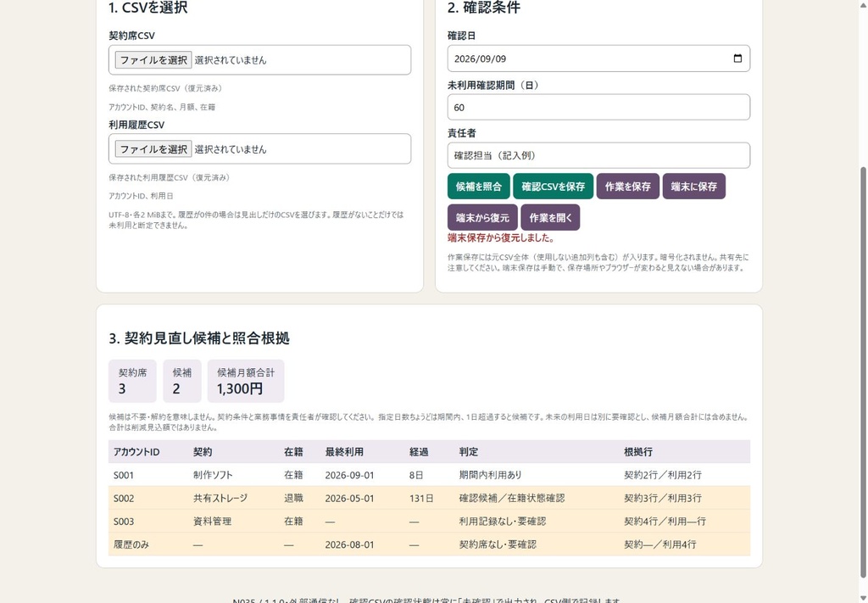Click evidence cell 契約2行／利用2行

(x=663, y=475)
